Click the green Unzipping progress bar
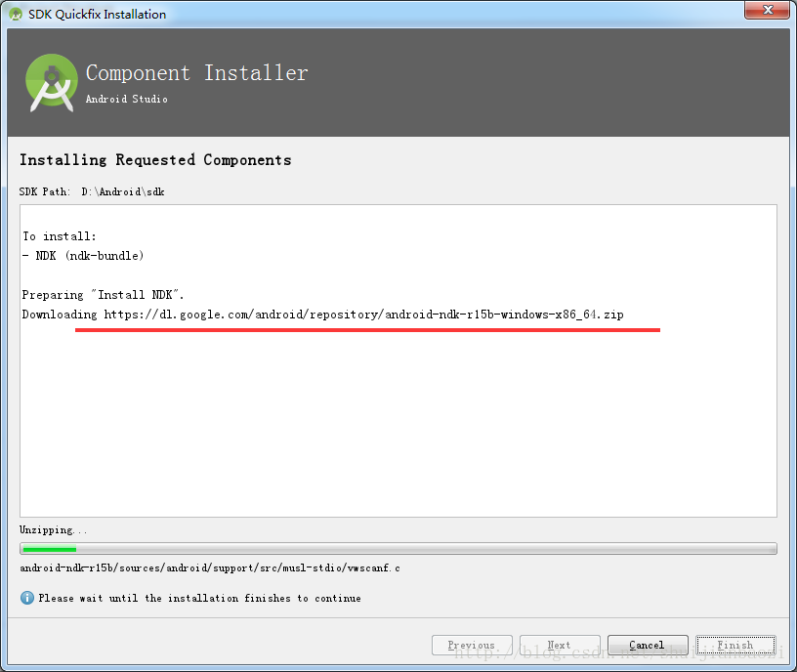The height and width of the screenshot is (672, 797). (x=398, y=549)
